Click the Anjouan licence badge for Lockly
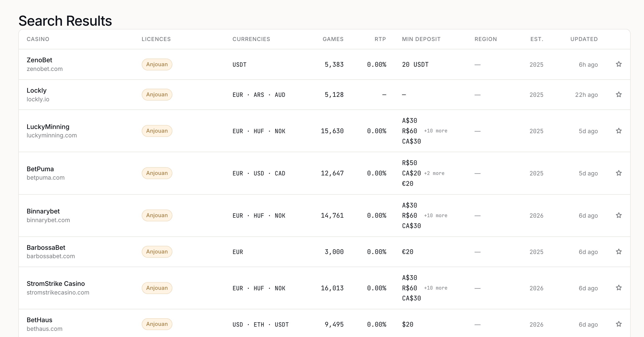The width and height of the screenshot is (644, 337). [157, 95]
